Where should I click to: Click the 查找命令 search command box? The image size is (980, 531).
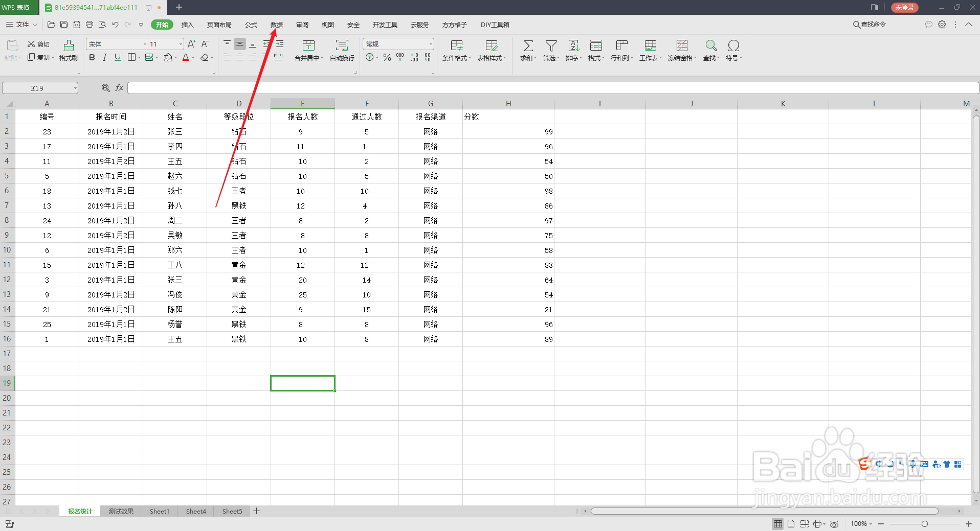click(870, 25)
